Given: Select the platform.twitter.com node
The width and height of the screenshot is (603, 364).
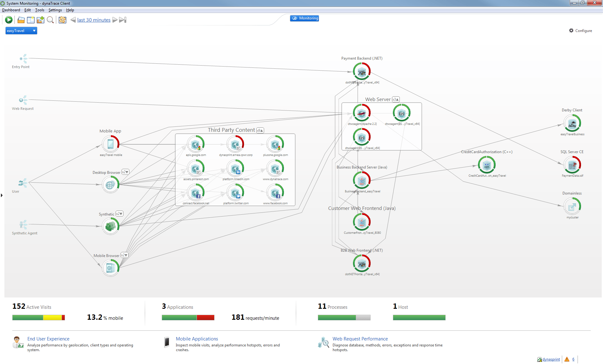Looking at the screenshot, I should [236, 192].
